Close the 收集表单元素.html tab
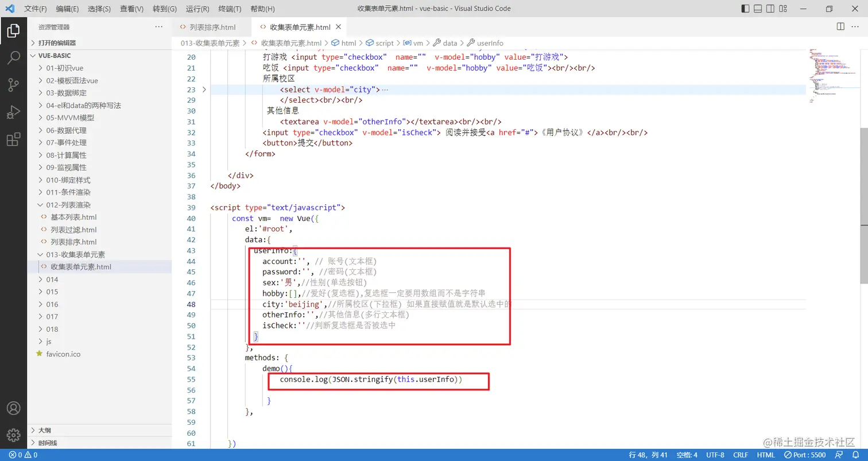868x461 pixels. 338,27
